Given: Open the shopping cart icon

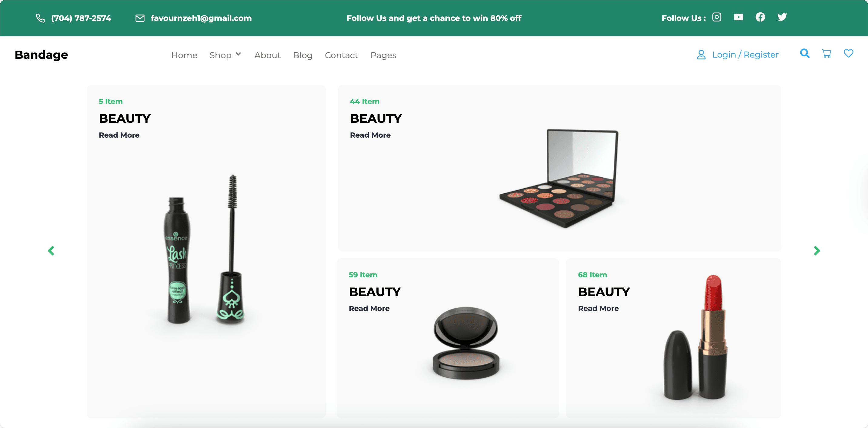Looking at the screenshot, I should (x=826, y=54).
